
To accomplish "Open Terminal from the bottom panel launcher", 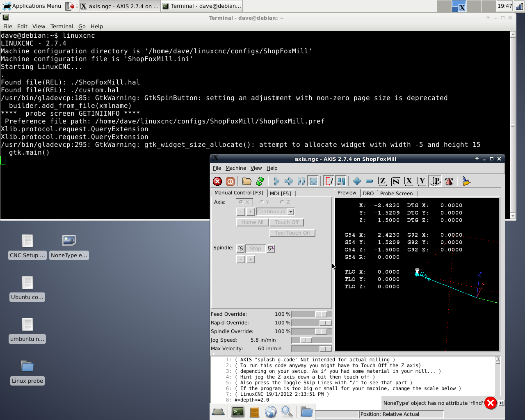I will click(x=238, y=412).
